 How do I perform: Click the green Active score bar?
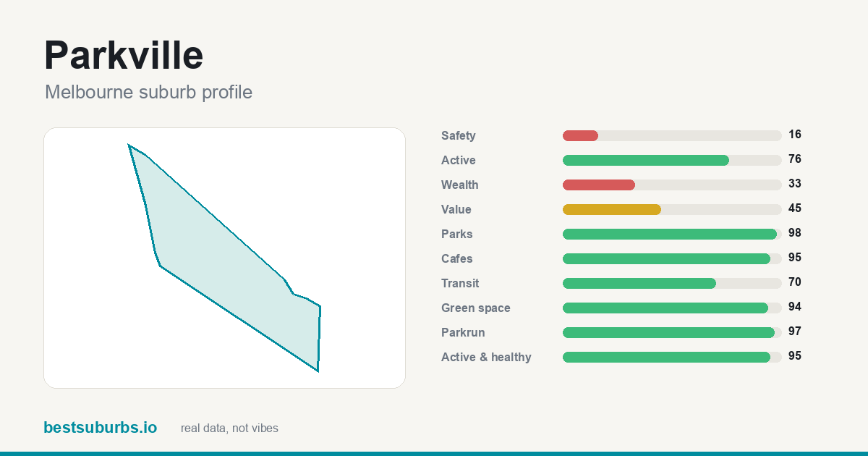646,160
